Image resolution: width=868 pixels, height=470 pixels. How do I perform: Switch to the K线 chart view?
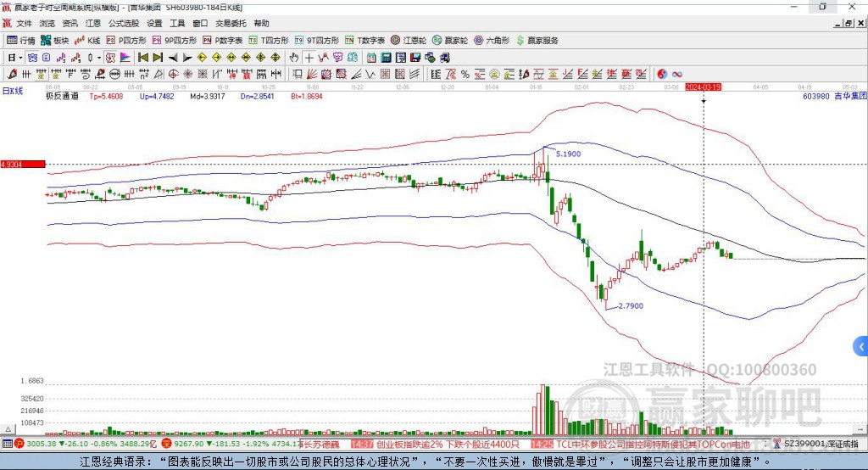tap(87, 41)
